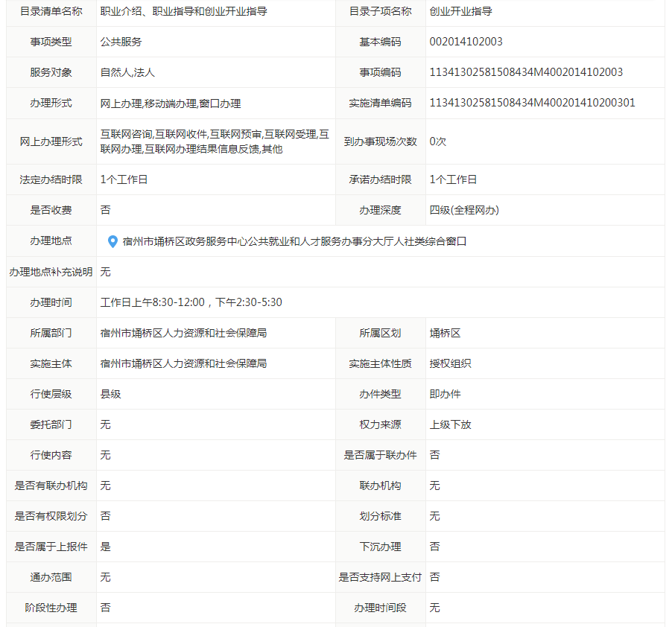Click the 互联网咨询 online handling form text
The width and height of the screenshot is (672, 627).
tap(127, 135)
